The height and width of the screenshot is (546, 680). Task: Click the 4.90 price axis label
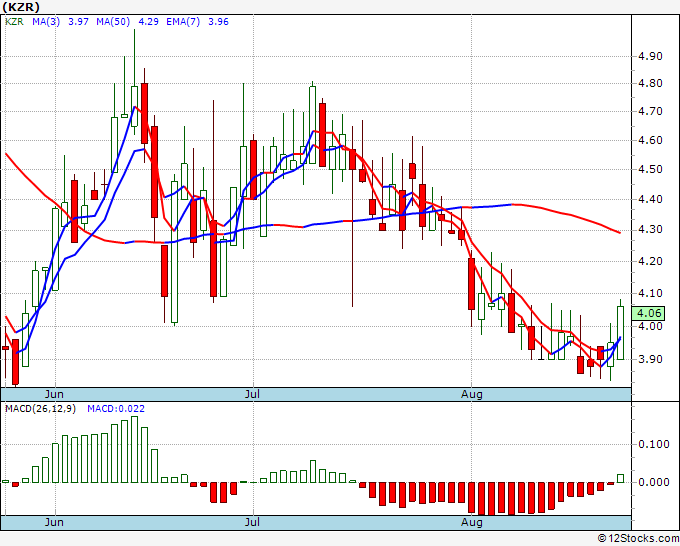[651, 56]
